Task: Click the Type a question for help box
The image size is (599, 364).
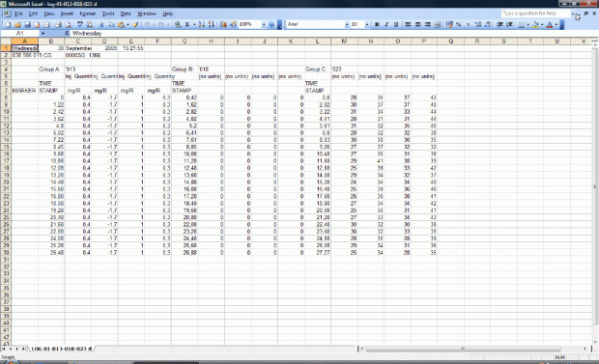Action: coord(535,14)
